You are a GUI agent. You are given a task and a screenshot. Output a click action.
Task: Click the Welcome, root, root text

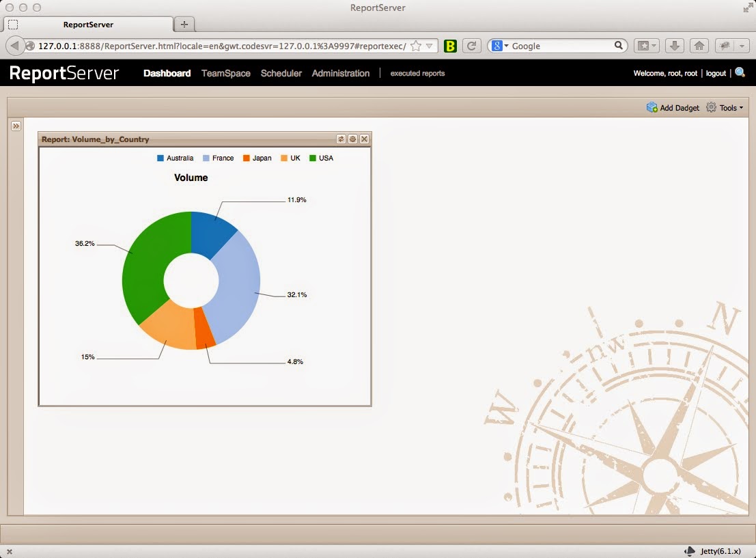pos(665,73)
